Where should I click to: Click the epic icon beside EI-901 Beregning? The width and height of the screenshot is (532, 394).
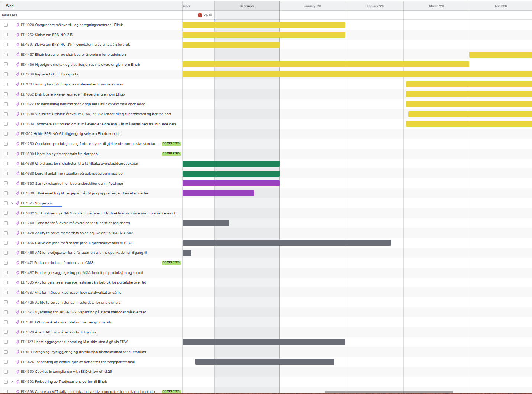point(18,352)
